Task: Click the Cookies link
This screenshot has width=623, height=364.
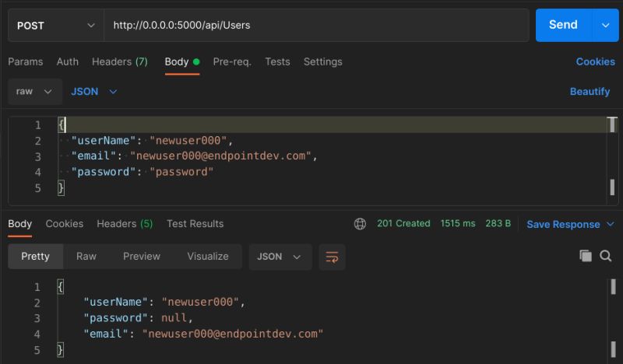Action: coord(595,62)
